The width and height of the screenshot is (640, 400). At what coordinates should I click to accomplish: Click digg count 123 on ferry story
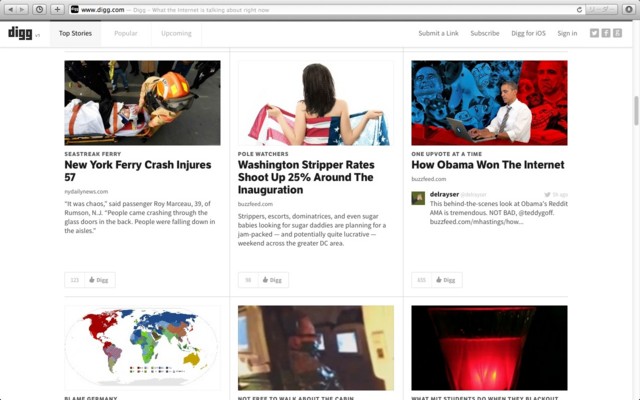click(x=74, y=280)
